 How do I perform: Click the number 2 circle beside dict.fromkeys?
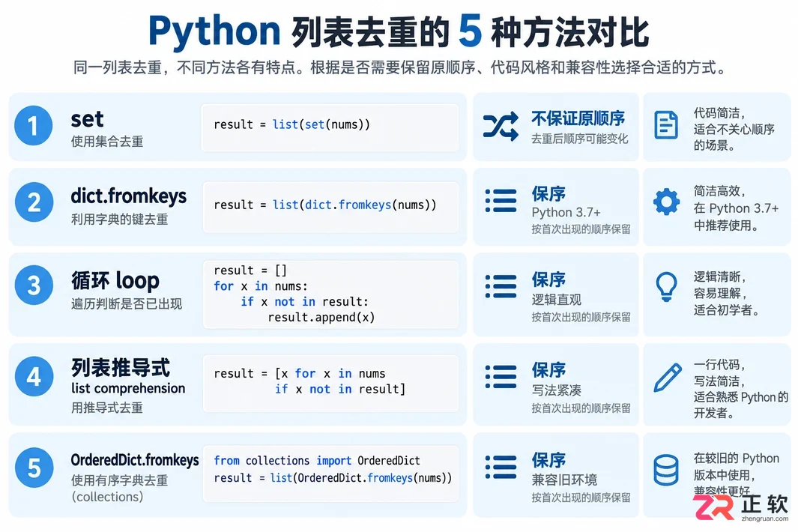(34, 202)
